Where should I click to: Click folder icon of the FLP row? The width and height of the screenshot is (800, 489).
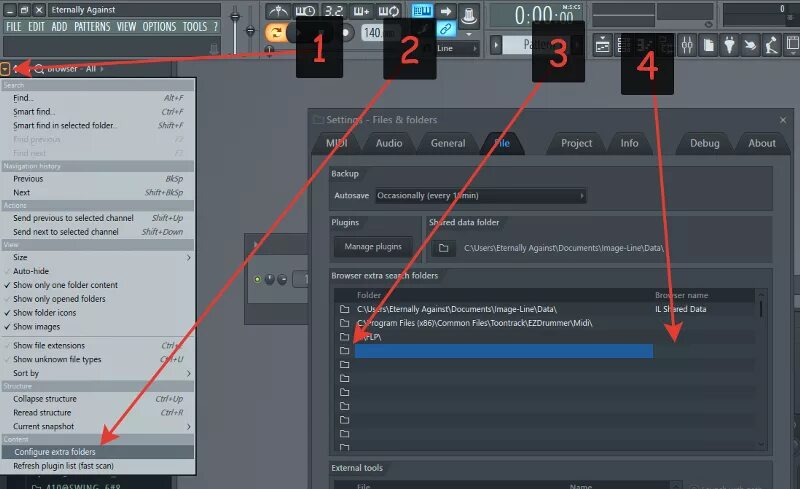[344, 337]
